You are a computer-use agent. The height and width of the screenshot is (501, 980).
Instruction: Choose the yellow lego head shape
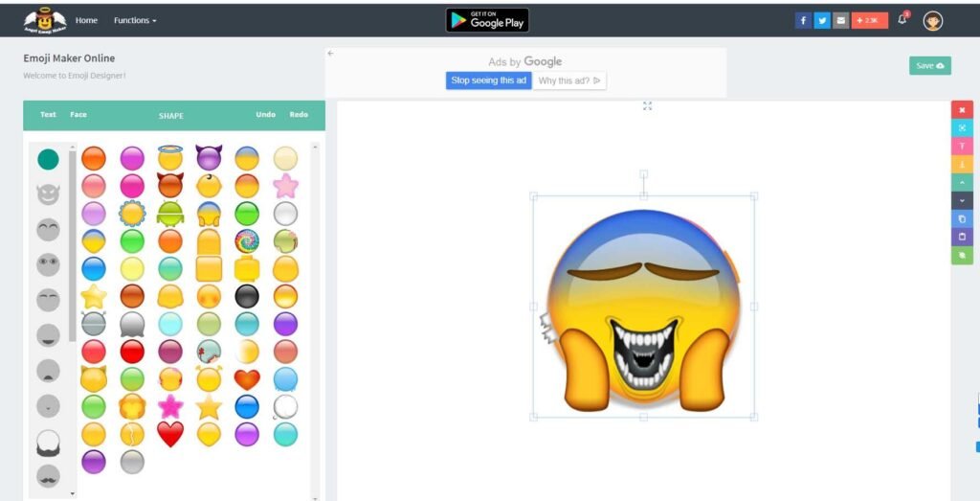(247, 268)
